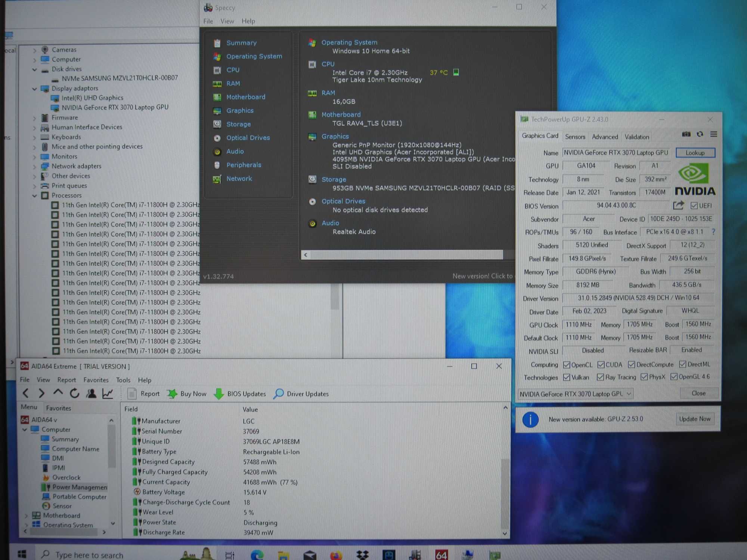Image resolution: width=747 pixels, height=560 pixels.
Task: Take a GPU-Z screenshot with camera icon
Action: (686, 134)
